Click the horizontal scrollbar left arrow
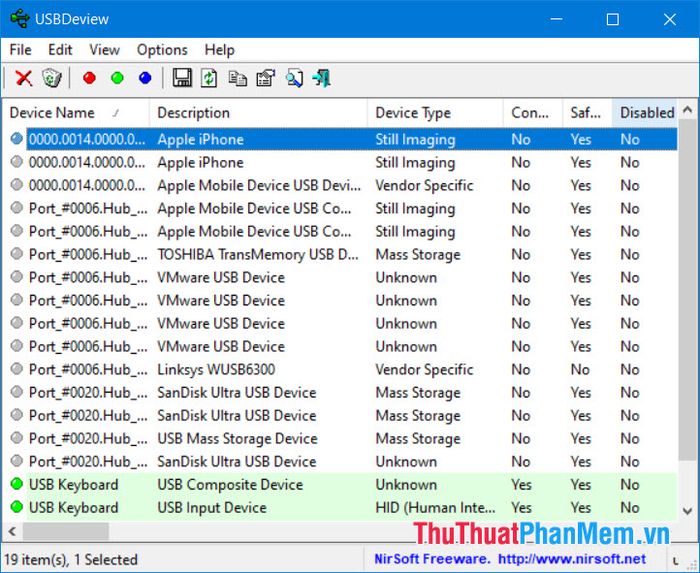This screenshot has height=573, width=700. click(12, 531)
